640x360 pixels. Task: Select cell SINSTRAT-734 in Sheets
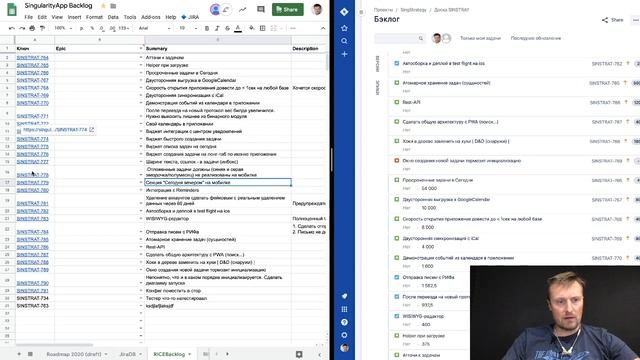tap(35, 298)
